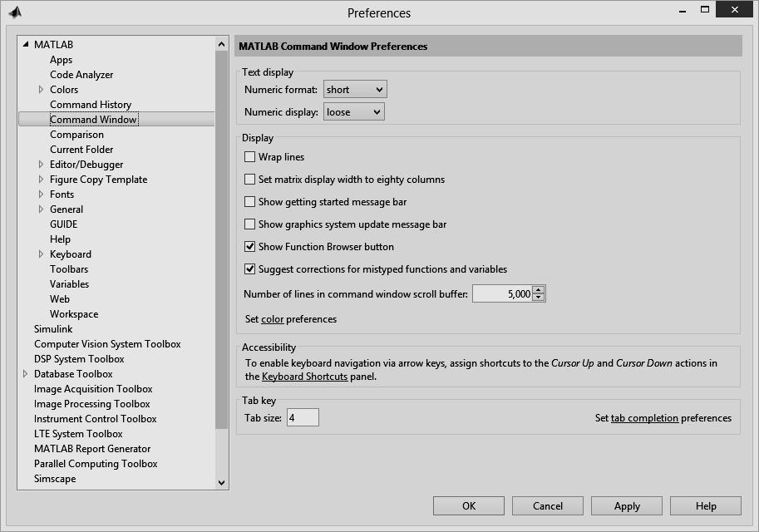Enable Set matrix display width to eighty columns
759x532 pixels.
(249, 179)
